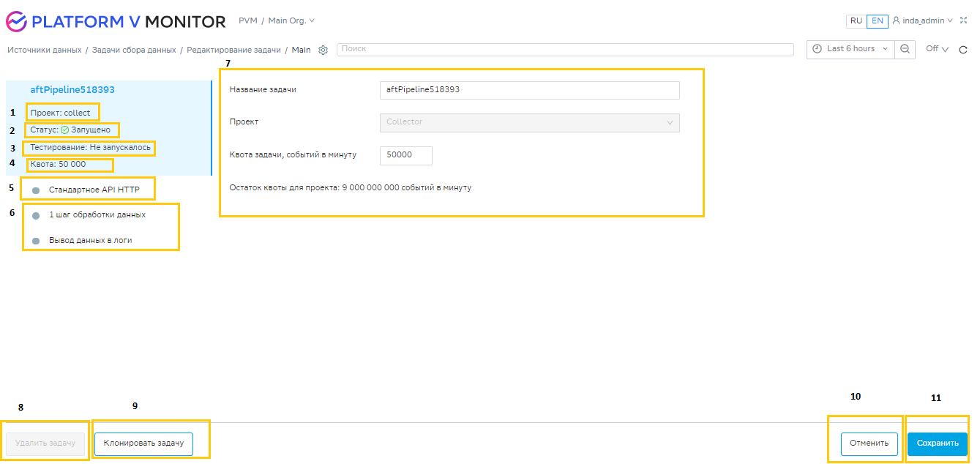Viewport: 980px width, 464px height.
Task: Go to Задачи сбора данных breadcrumb
Action: pos(134,50)
